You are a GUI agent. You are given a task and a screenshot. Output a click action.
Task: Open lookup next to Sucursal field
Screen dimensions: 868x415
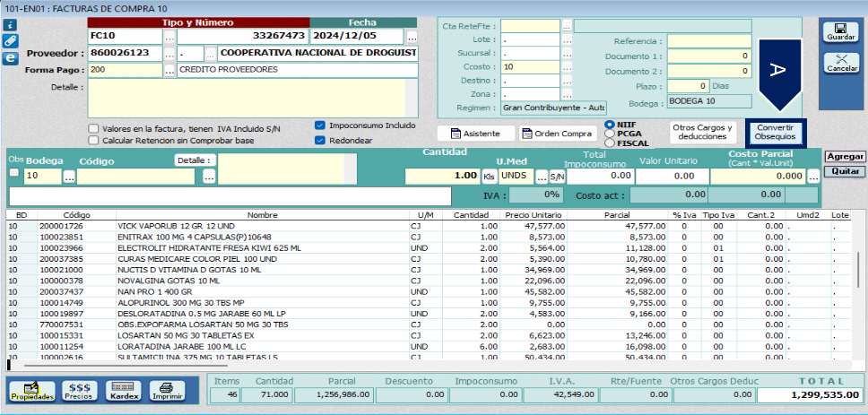click(x=567, y=54)
